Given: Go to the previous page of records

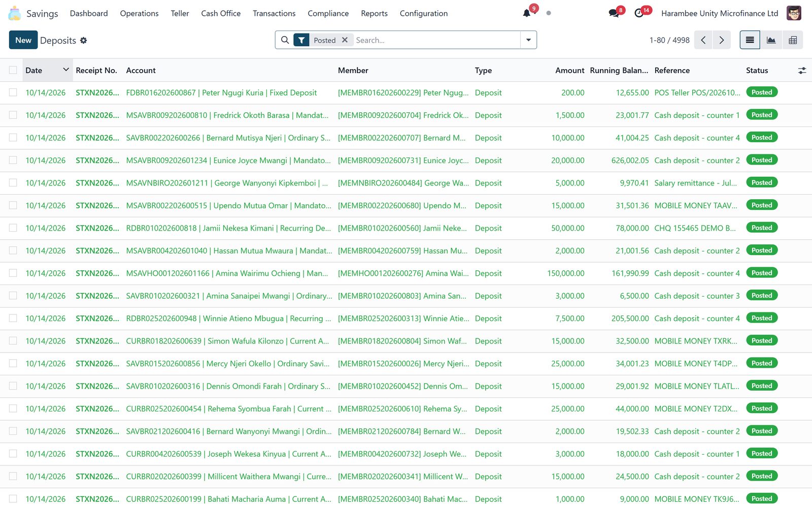Looking at the screenshot, I should (x=703, y=40).
